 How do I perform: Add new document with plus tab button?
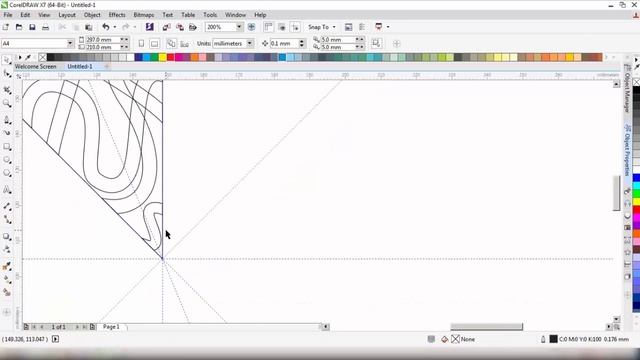point(107,66)
